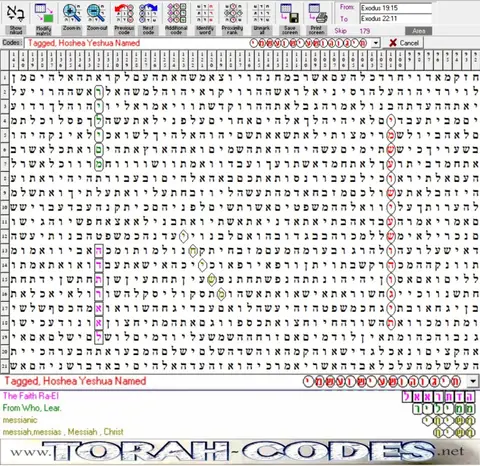Click the To field showing Exodus 22:11
The width and height of the screenshot is (480, 466).
pyautogui.click(x=396, y=19)
